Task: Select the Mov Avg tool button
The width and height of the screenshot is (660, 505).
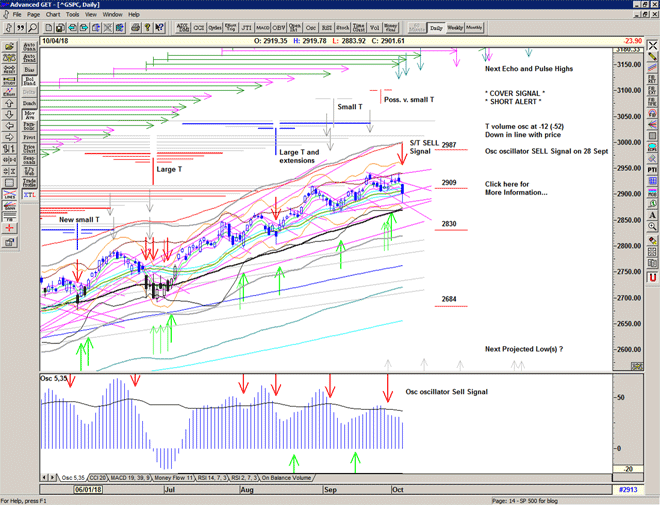Action: [29, 117]
